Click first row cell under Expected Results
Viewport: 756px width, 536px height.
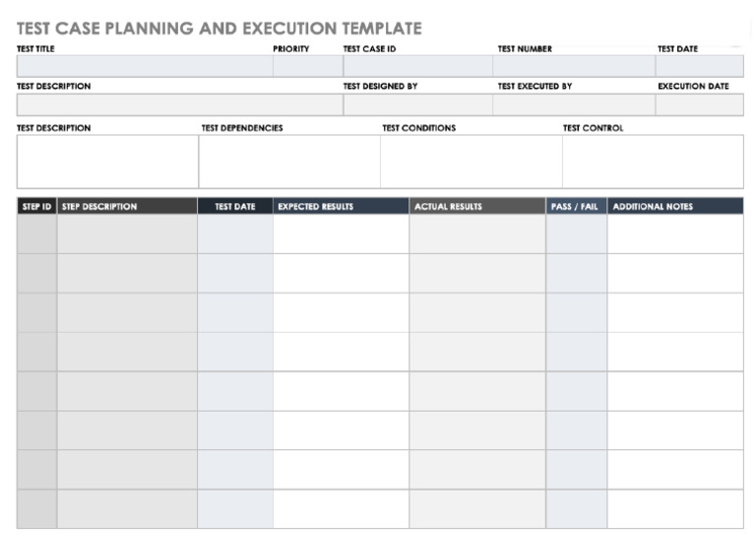click(x=341, y=234)
